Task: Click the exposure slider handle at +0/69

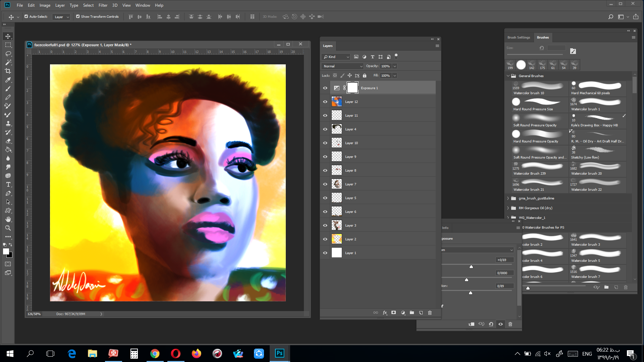Action: [471, 267]
